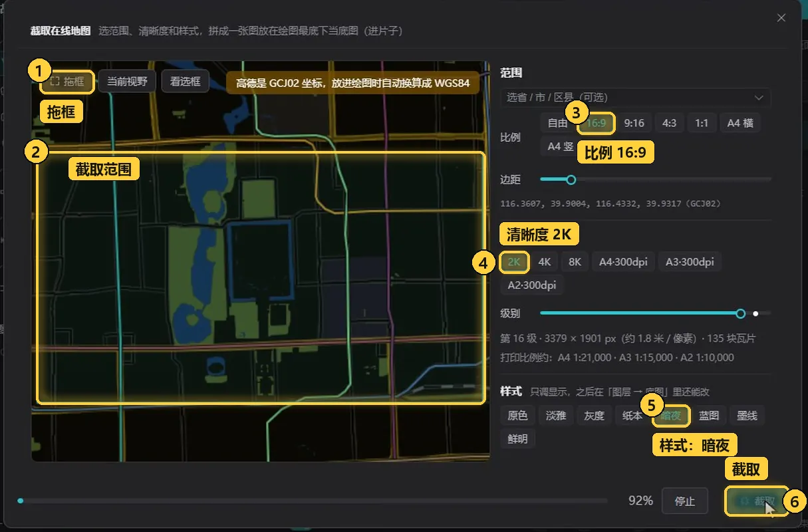Select A2·300dpi resolution
808x532 pixels.
pos(532,285)
